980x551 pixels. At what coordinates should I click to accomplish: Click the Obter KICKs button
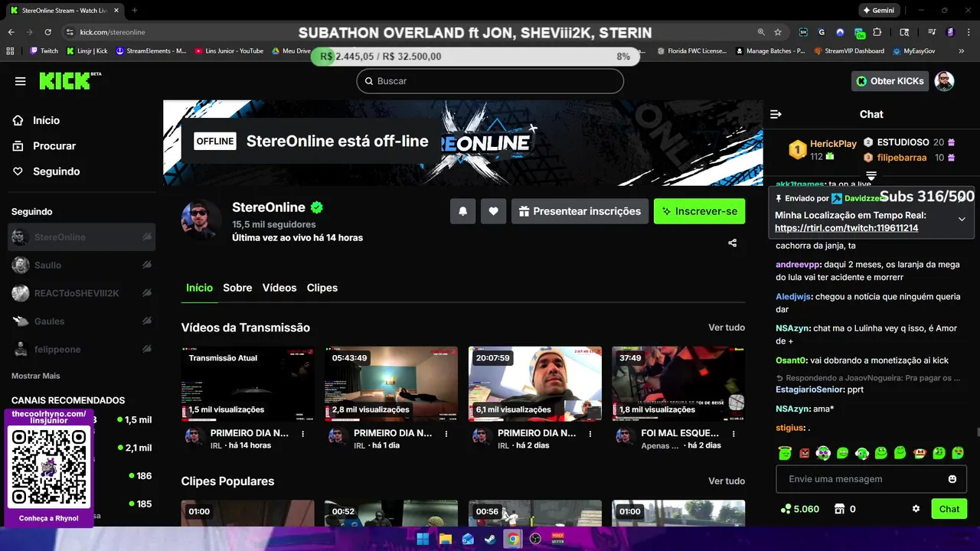(890, 81)
